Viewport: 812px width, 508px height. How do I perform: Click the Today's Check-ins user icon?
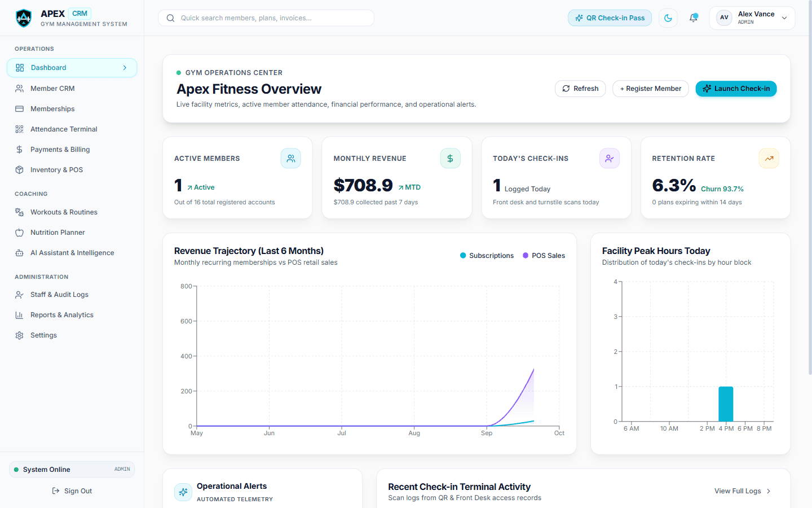pyautogui.click(x=610, y=159)
